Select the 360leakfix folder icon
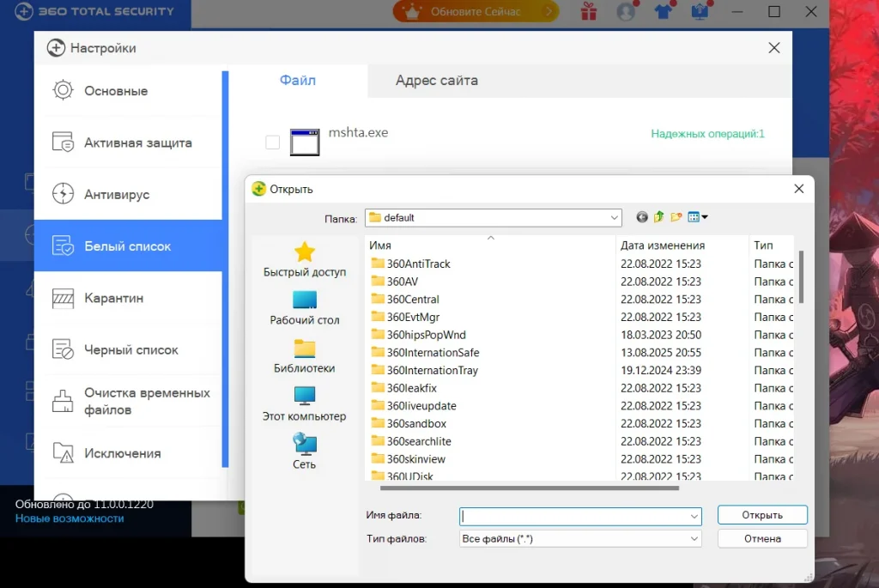879x588 pixels. (378, 388)
